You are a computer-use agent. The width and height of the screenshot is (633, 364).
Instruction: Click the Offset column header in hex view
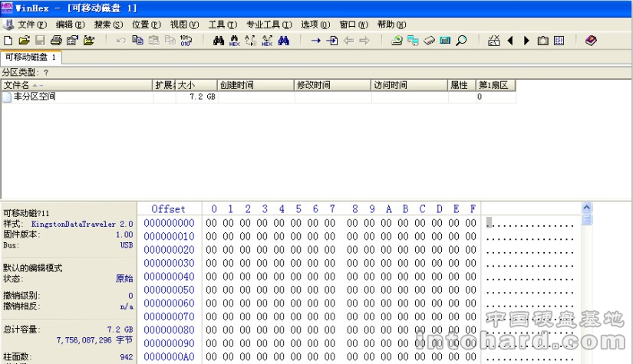(x=168, y=208)
